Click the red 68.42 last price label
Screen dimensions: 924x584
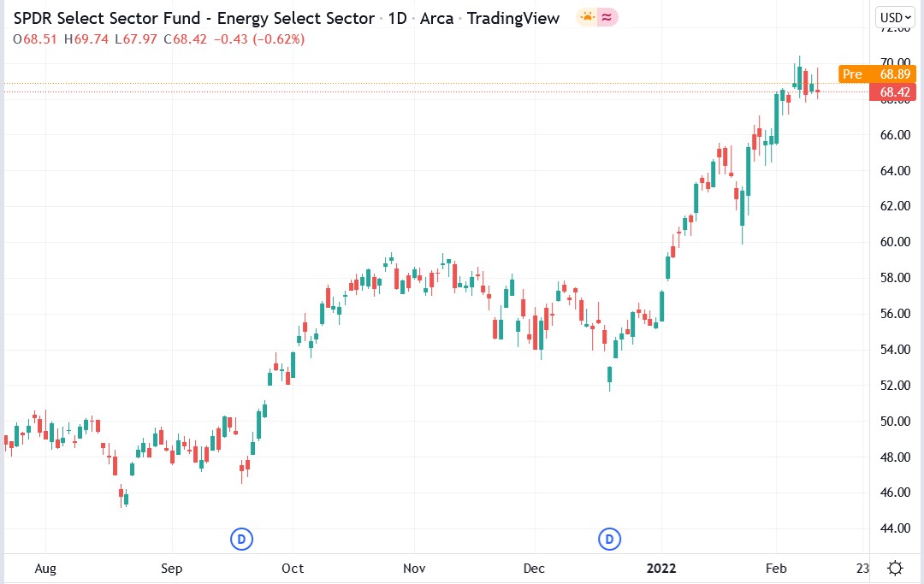tap(892, 91)
